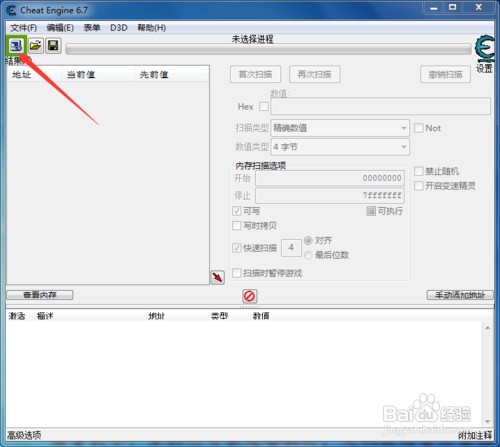The height and width of the screenshot is (447, 500).
Task: Click the 手动添加地址 button
Action: coord(460,295)
